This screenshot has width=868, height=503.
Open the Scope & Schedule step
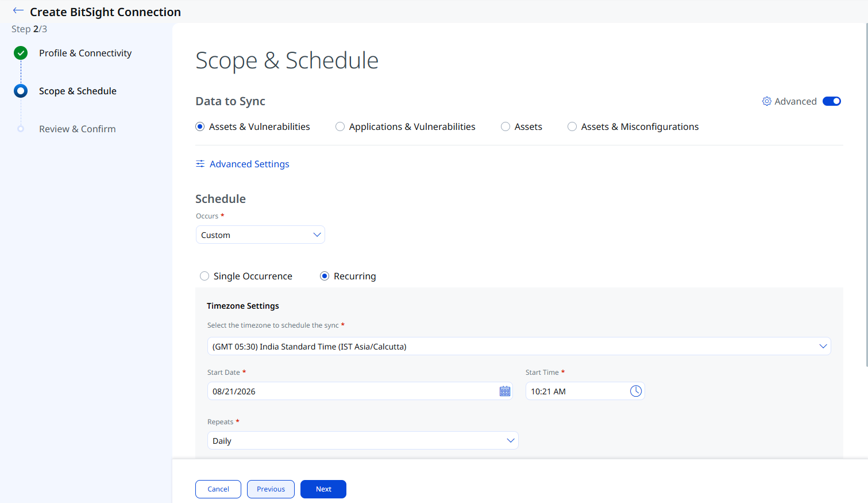pyautogui.click(x=78, y=91)
